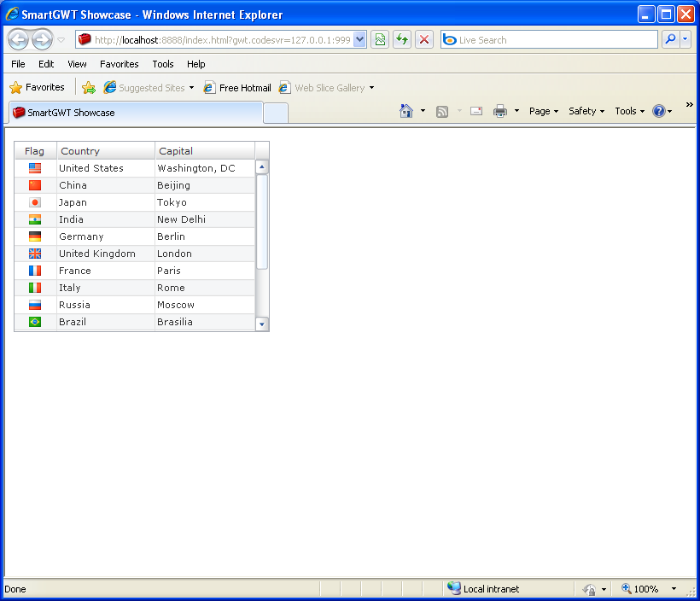Select the SmartGWT Showcase tab

click(x=135, y=113)
